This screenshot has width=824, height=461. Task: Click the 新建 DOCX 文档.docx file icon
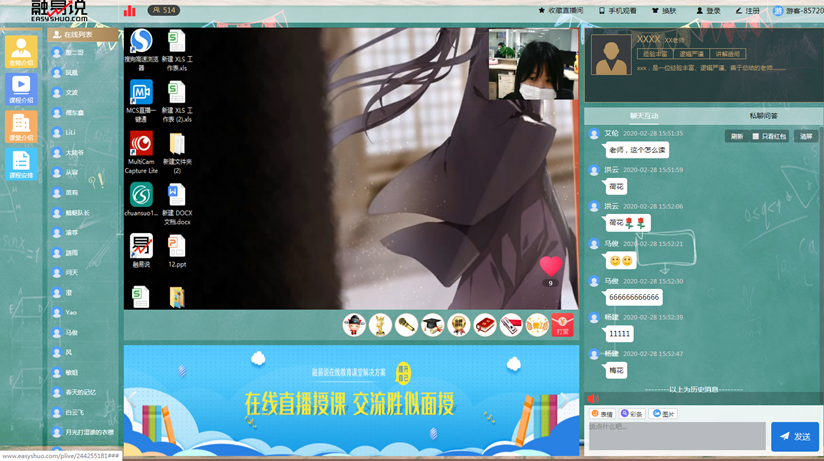tap(177, 204)
